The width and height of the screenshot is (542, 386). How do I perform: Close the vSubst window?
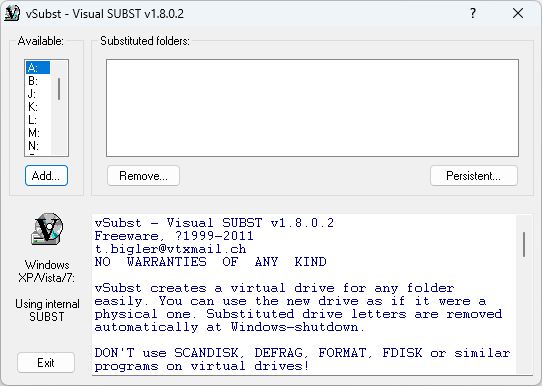tap(518, 13)
